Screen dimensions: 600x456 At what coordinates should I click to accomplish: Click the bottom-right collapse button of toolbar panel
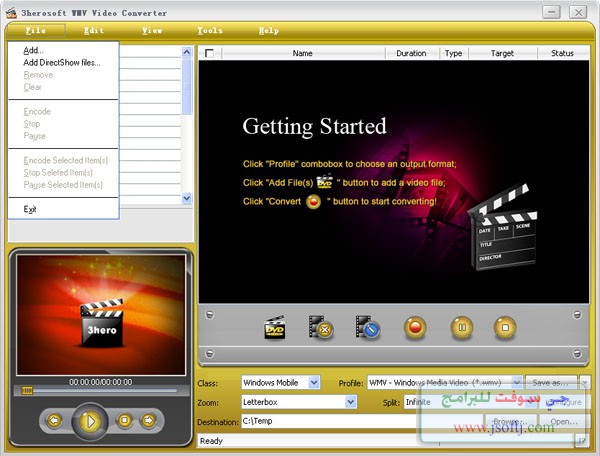click(577, 353)
